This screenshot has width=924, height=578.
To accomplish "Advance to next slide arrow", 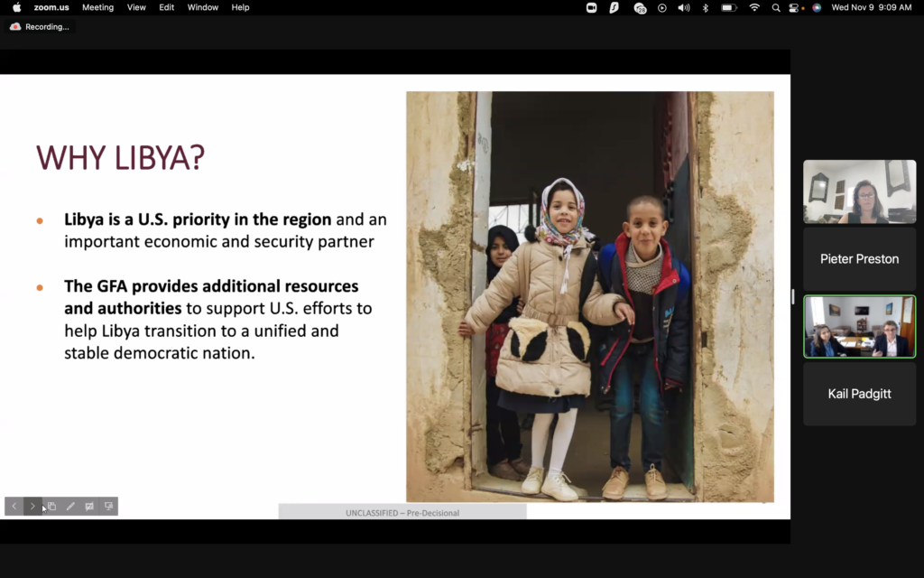I will tap(32, 507).
